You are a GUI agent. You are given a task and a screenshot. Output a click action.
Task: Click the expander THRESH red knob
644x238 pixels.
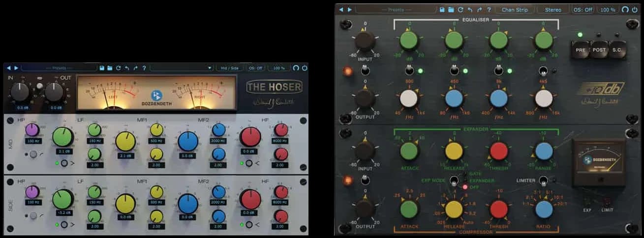pyautogui.click(x=498, y=151)
